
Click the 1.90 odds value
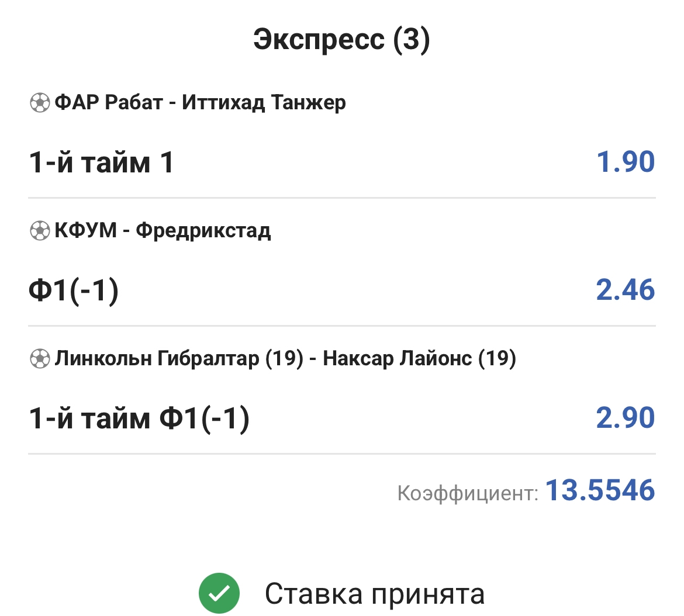[625, 162]
